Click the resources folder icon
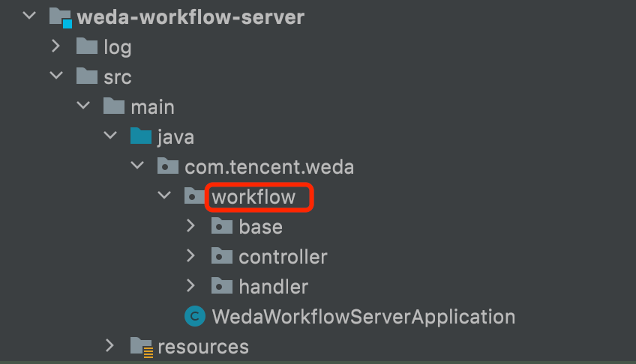 point(142,347)
